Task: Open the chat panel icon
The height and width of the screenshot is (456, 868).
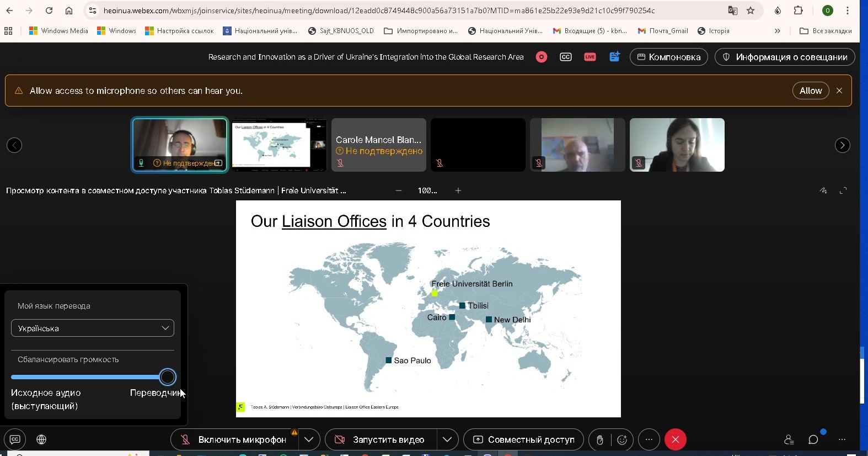Action: (813, 439)
